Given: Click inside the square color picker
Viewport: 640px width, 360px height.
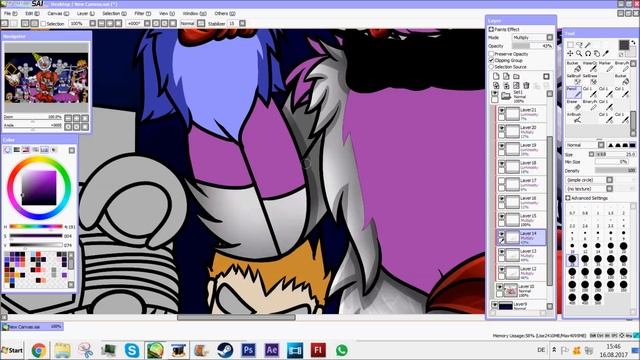Looking at the screenshot, I should click(x=39, y=188).
